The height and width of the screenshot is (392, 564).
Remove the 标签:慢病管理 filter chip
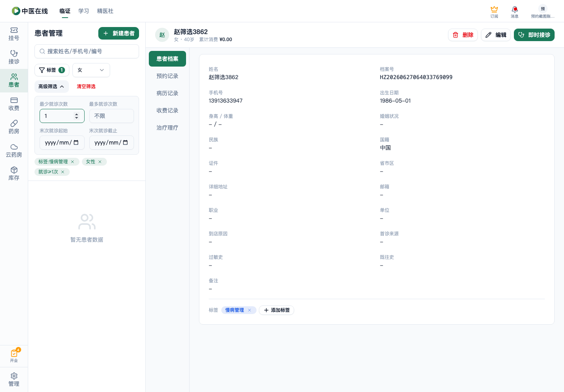[x=72, y=162]
